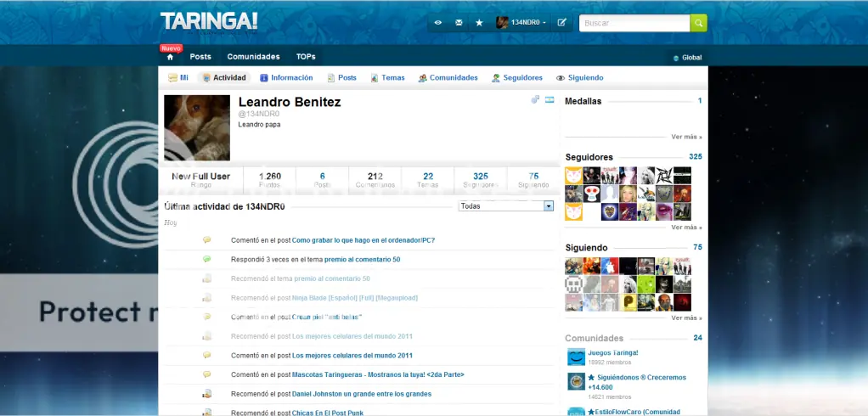Click the Juegos Taringa! community icon
This screenshot has height=416, width=868.
tap(576, 357)
